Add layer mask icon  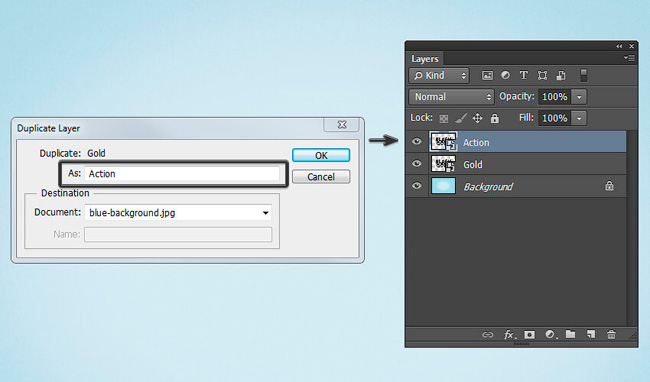[x=529, y=334]
